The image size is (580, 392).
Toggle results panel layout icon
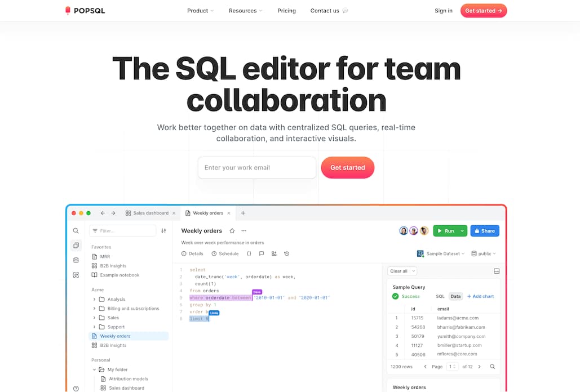pos(497,271)
